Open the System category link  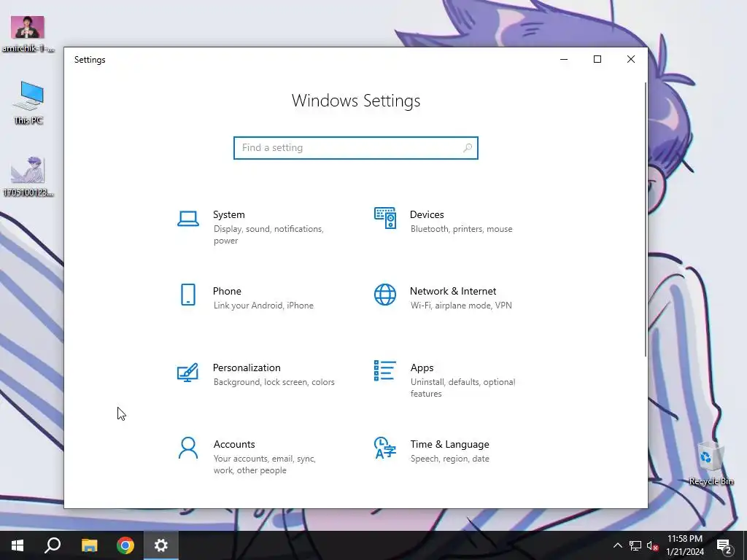pos(228,215)
